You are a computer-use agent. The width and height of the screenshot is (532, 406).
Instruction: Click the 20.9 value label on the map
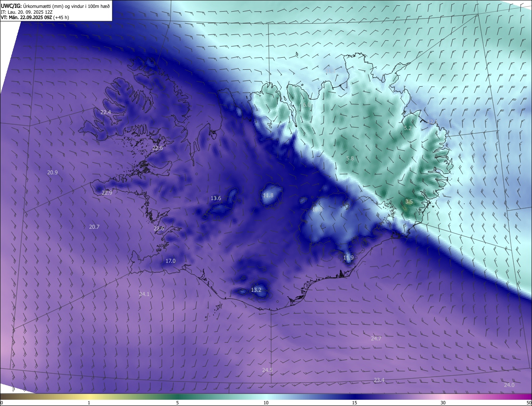point(52,172)
